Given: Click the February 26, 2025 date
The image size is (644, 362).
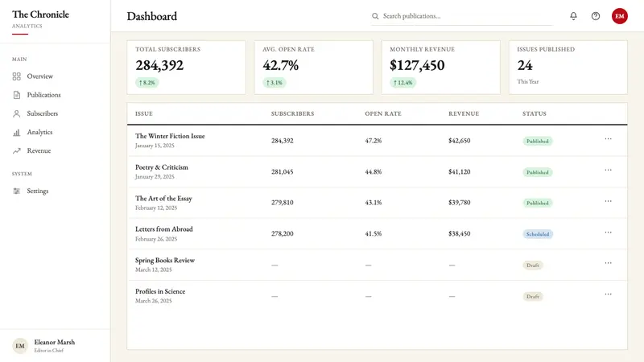Looking at the screenshot, I should [x=156, y=239].
